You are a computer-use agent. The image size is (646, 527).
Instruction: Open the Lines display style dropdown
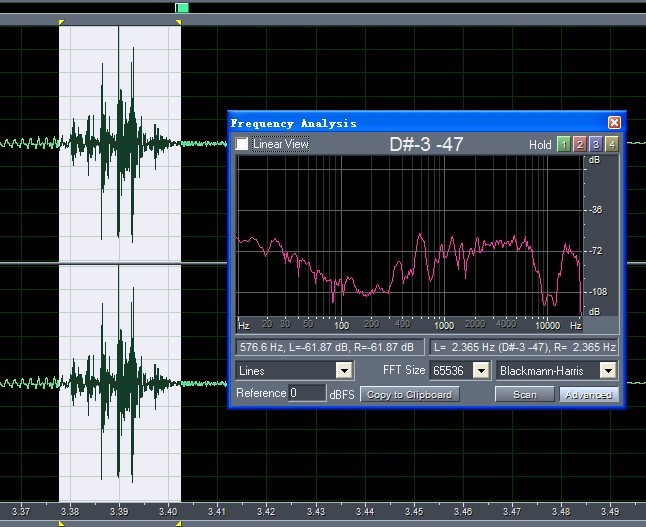[344, 370]
